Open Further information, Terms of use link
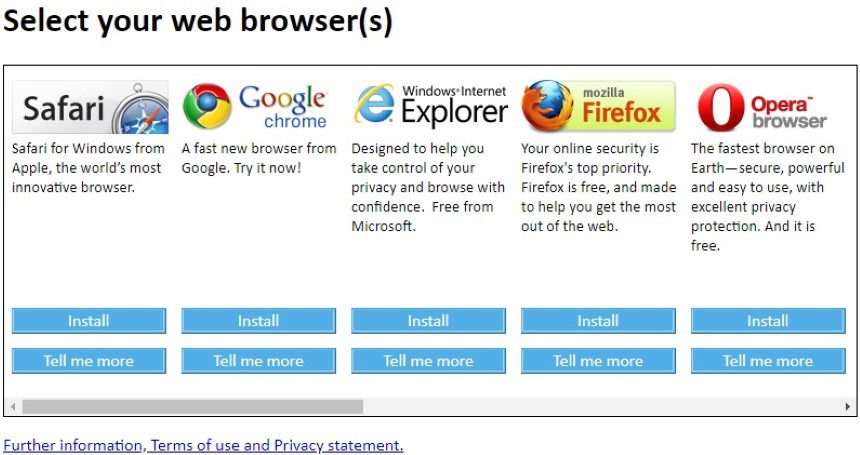The image size is (860, 455). click(x=203, y=445)
